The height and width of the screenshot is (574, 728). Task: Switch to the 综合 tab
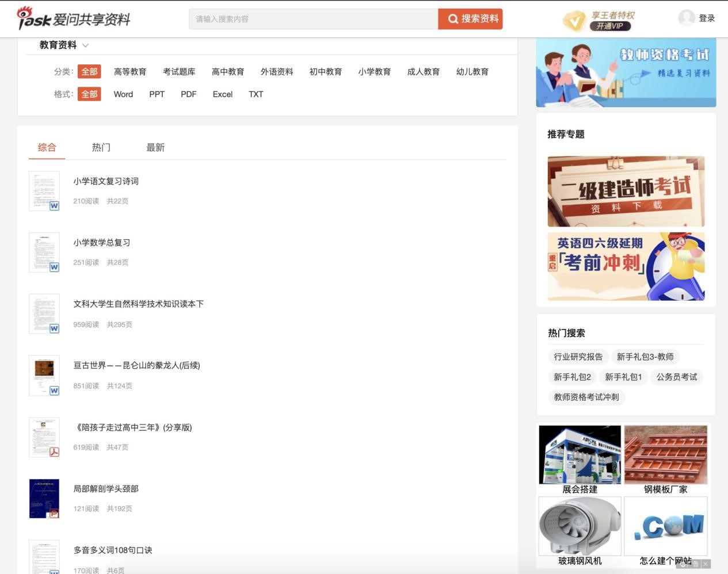click(47, 148)
